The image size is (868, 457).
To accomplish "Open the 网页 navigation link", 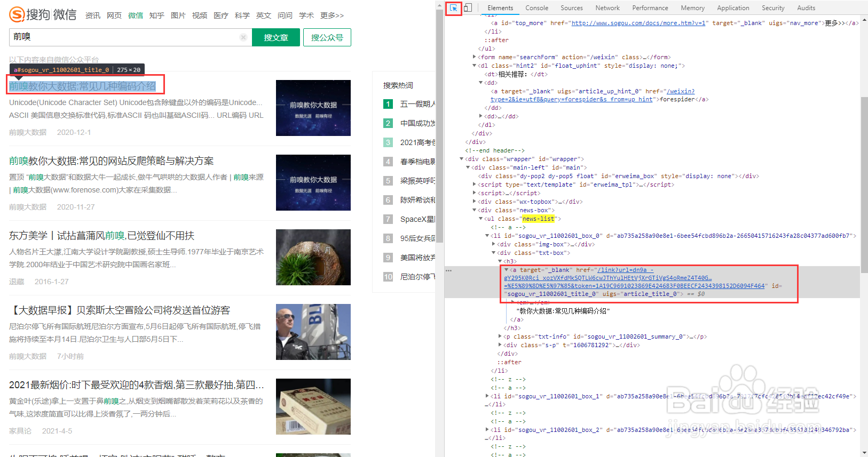I will [x=114, y=15].
